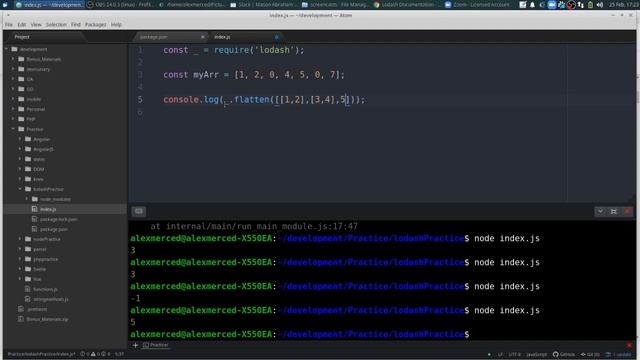Switch to the Slack taskbar window

262,5
